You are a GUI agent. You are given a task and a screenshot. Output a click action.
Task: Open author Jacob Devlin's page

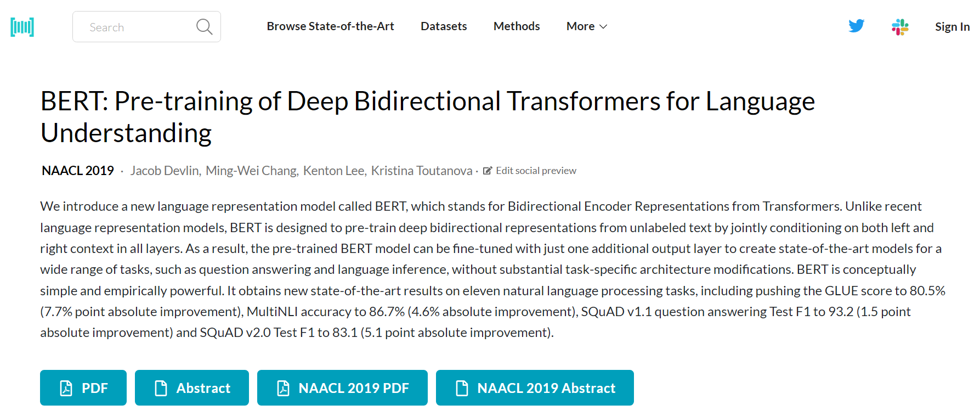165,171
